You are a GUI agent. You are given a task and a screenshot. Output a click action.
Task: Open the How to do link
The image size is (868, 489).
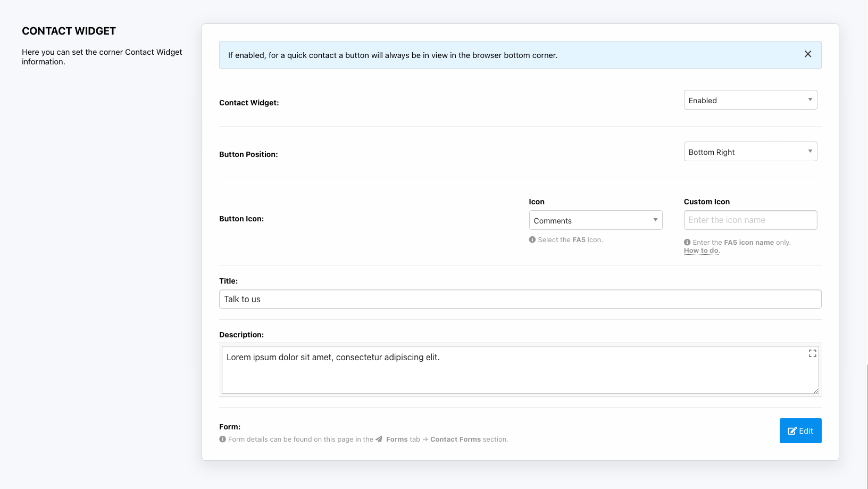(701, 251)
